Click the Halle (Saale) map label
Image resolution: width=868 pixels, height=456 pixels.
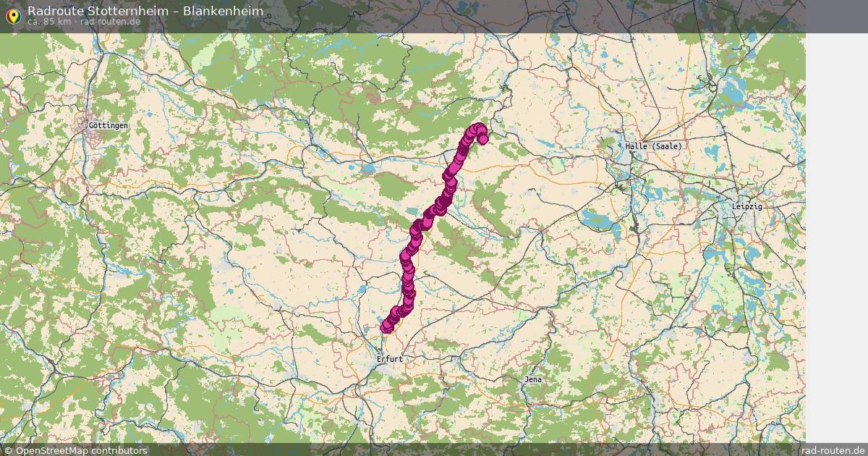[653, 146]
